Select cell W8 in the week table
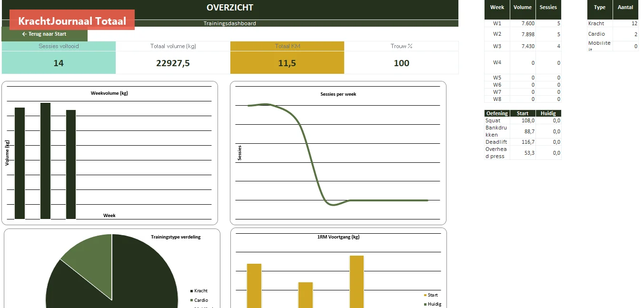Image resolution: width=644 pixels, height=308 pixels. pos(497,99)
